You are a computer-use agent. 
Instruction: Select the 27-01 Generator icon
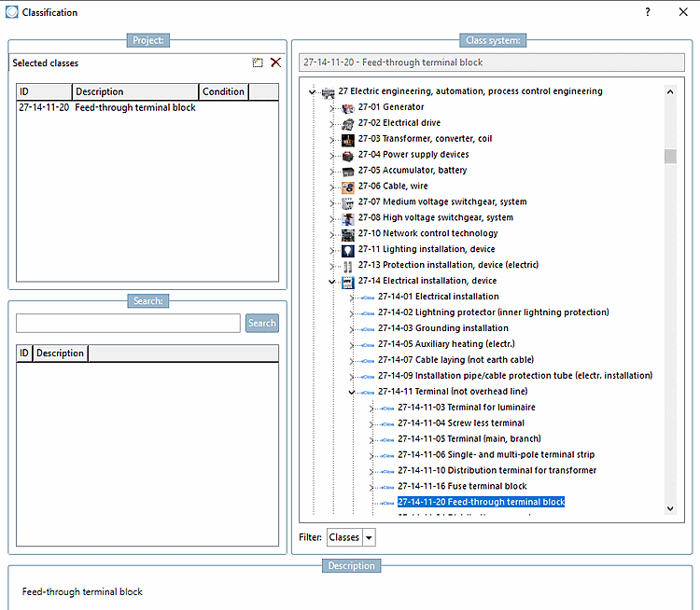(348, 107)
